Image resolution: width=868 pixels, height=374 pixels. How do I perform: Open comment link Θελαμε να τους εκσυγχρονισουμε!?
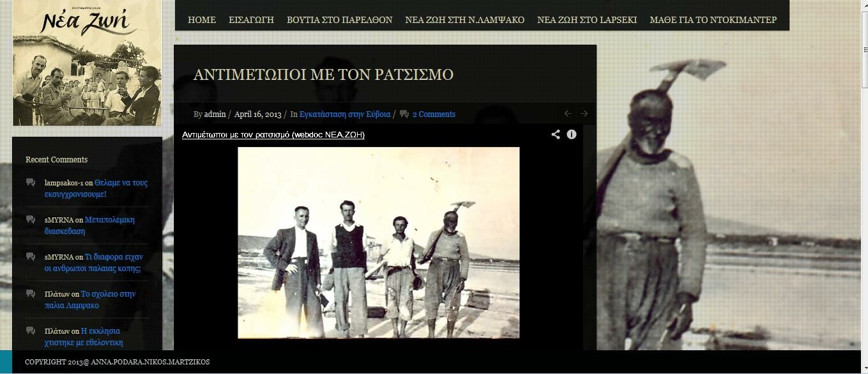tap(96, 188)
